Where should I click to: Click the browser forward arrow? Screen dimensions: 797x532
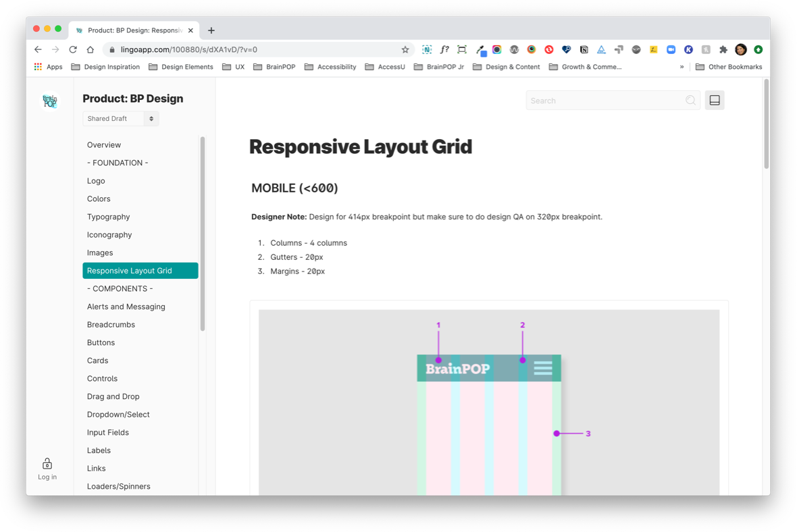pos(55,49)
